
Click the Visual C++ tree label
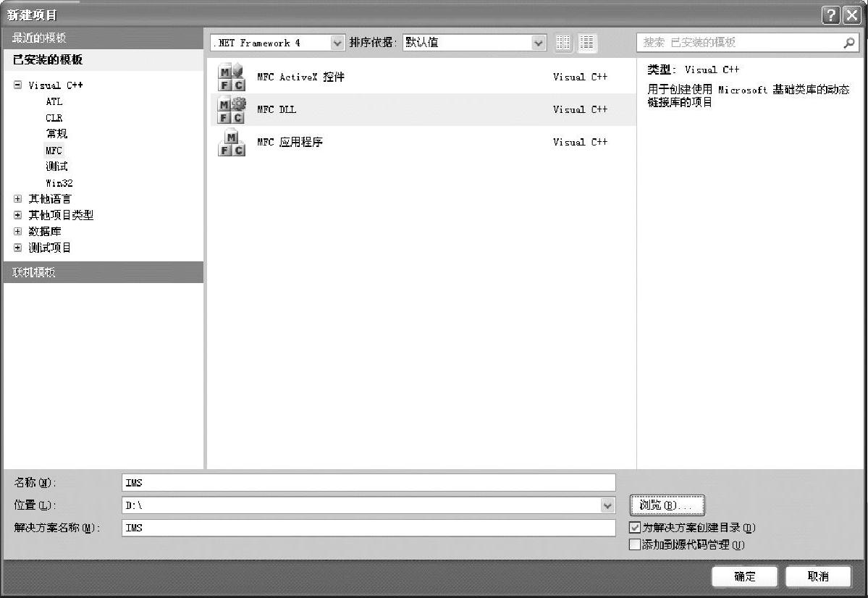pyautogui.click(x=55, y=85)
